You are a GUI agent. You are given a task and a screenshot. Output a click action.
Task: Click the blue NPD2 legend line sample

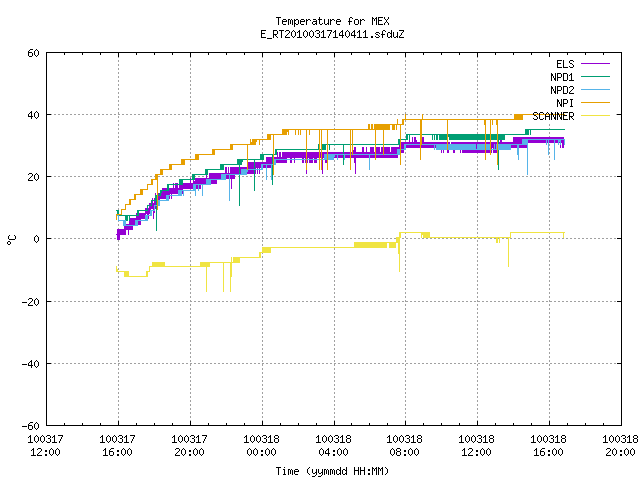[x=595, y=89]
